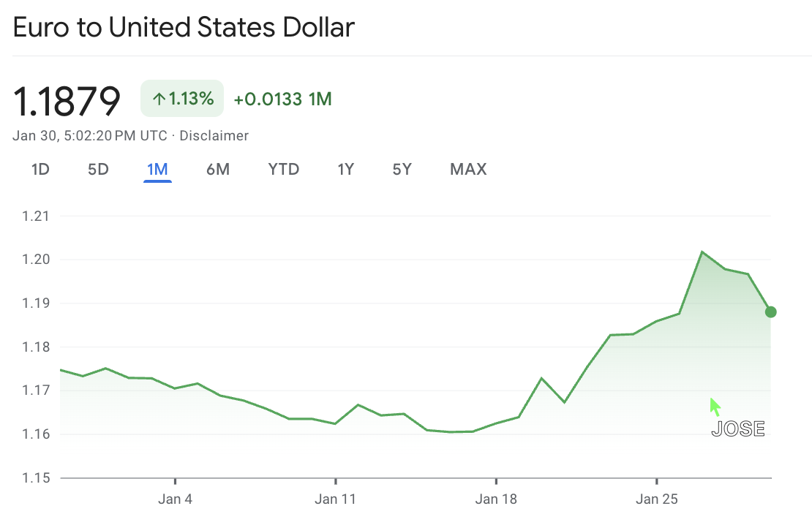Image resolution: width=812 pixels, height=525 pixels.
Task: Select the 1D time range tab
Action: (40, 170)
